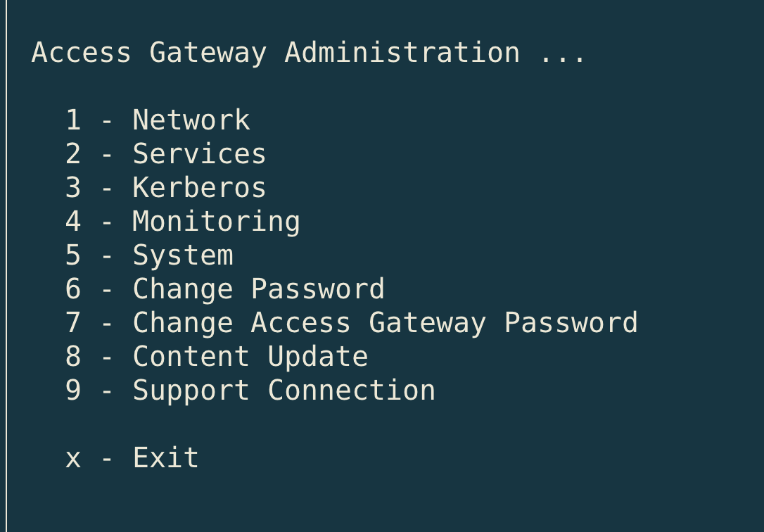Open the Content Update option
The width and height of the screenshot is (764, 532).
(x=250, y=357)
